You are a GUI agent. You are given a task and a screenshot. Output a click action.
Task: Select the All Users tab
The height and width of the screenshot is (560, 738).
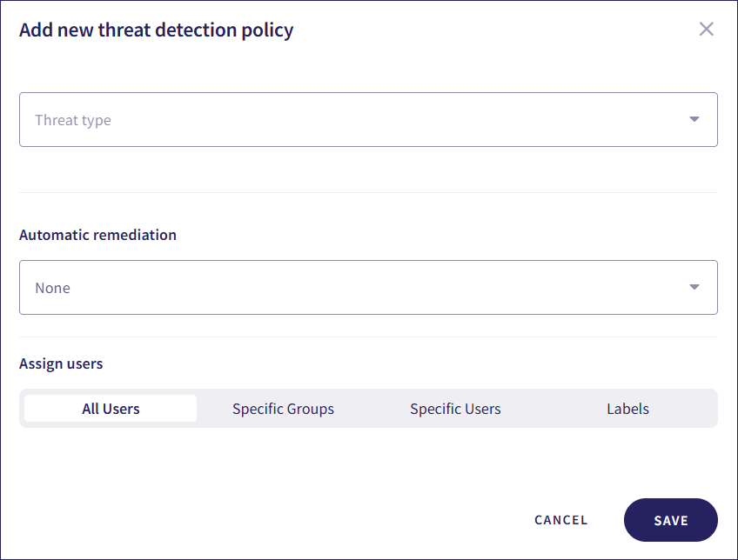point(110,408)
